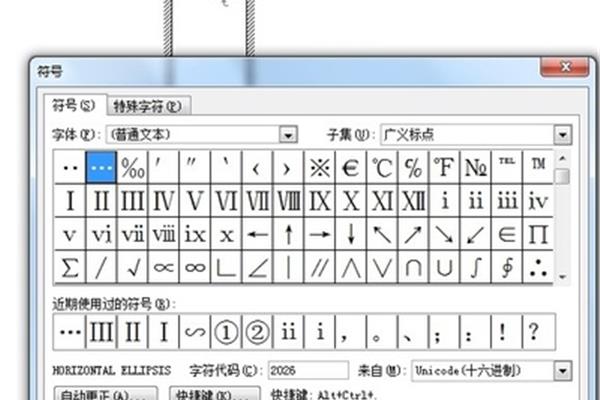This screenshot has width=600, height=400.
Task: Pick the north-east arrow ↗ symbol
Action: (413, 234)
